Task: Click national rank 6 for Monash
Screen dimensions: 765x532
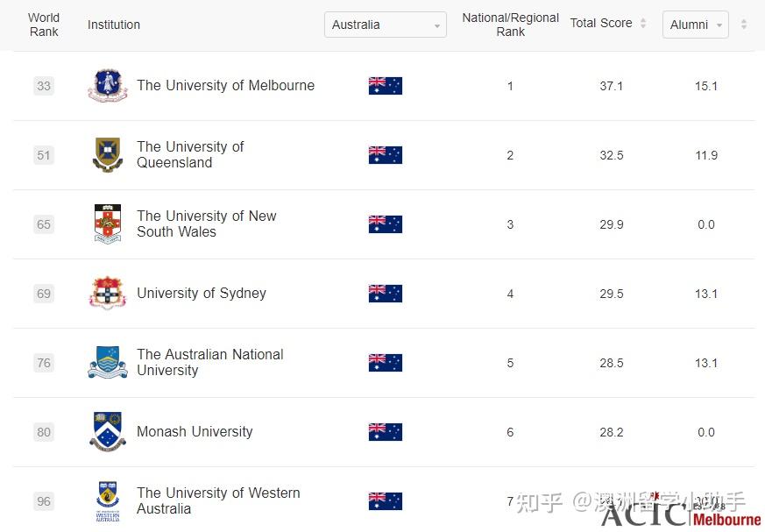Action: click(x=510, y=433)
